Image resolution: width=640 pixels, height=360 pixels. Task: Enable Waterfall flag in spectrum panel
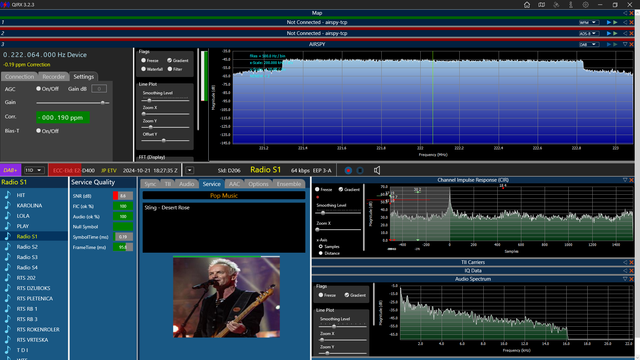tap(144, 69)
